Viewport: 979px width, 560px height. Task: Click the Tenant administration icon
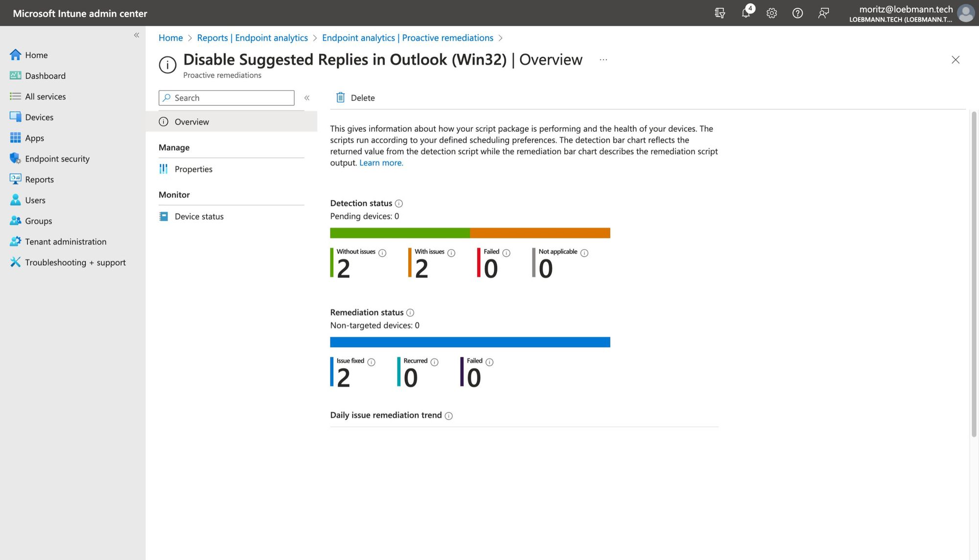point(15,241)
